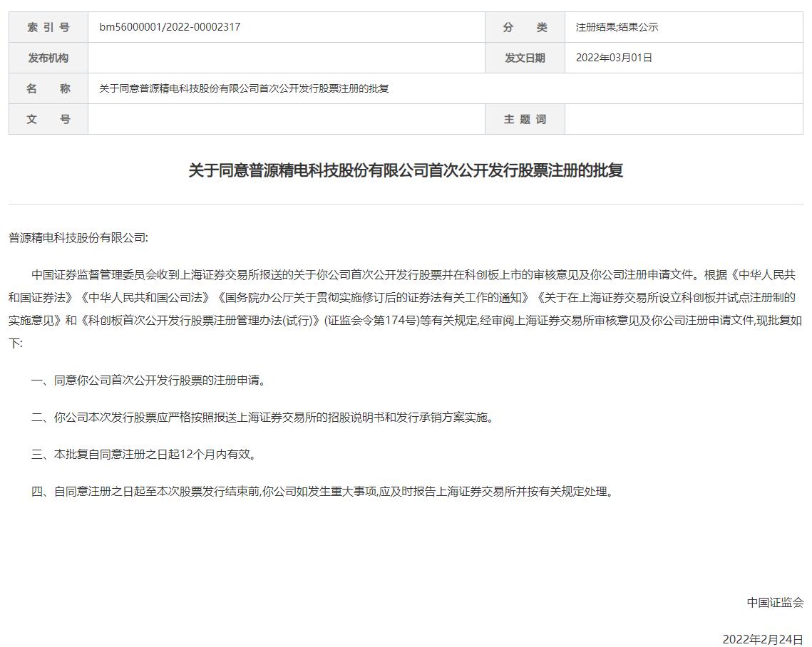Click the signing date 2022年2月24日
Viewport: 812px width, 647px height.
763,639
